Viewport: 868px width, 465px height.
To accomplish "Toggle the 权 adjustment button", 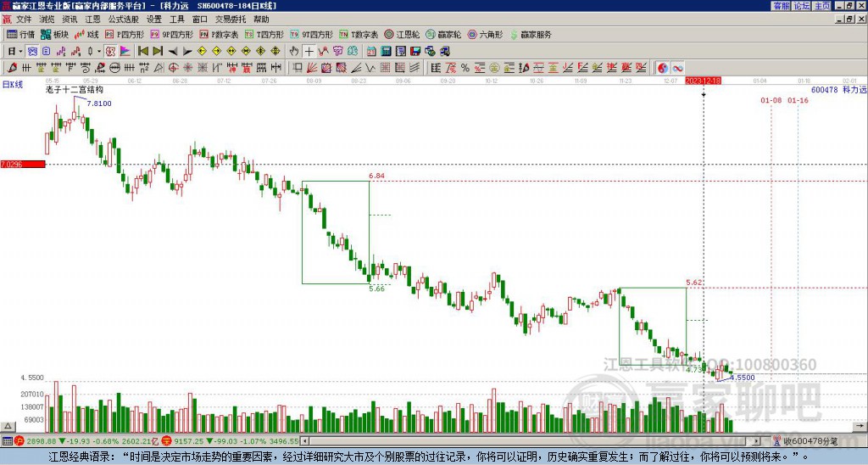I will pyautogui.click(x=110, y=52).
